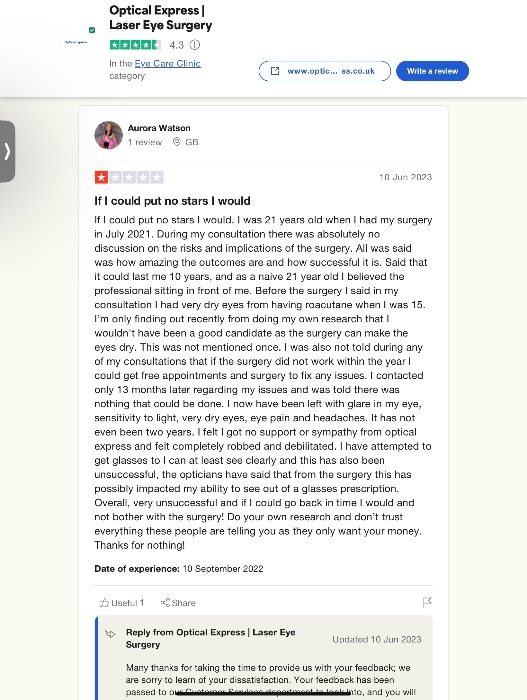The height and width of the screenshot is (700, 527).
Task: Click the reviewer name Aurora Watson
Action: (159, 128)
